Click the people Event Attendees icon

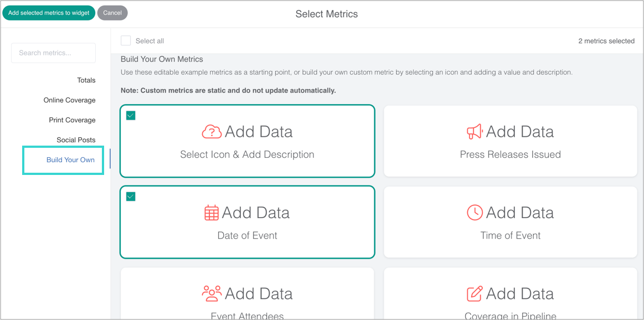[212, 293]
